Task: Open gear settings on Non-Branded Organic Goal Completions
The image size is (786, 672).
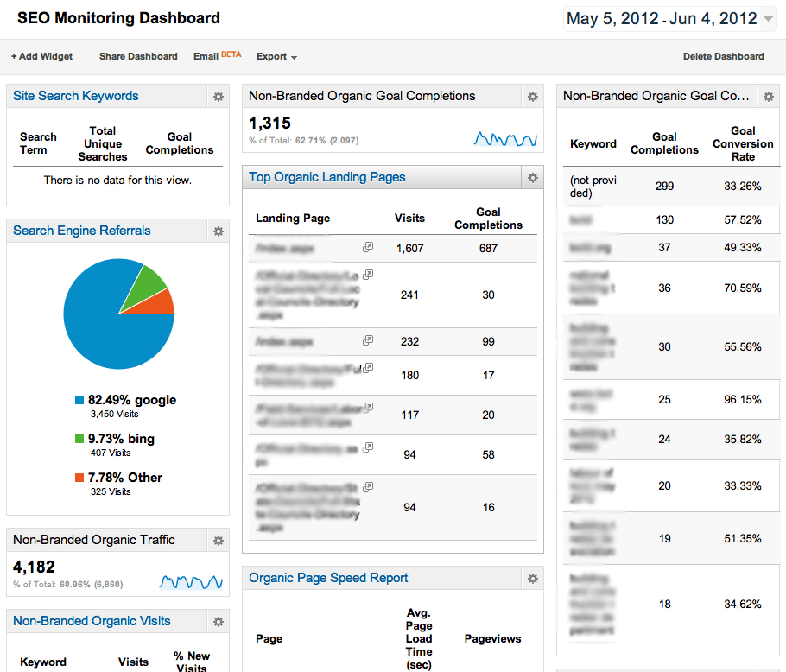Action: 533,96
